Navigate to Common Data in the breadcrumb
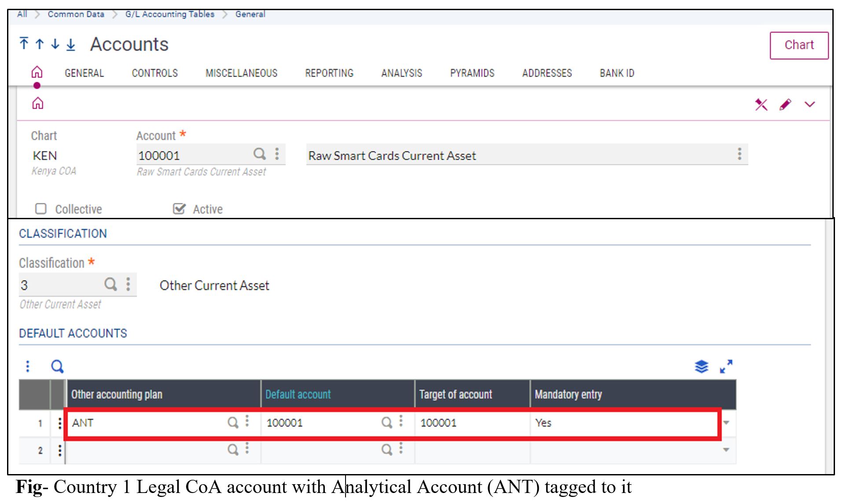Viewport: 846px width, 504px height. [76, 14]
